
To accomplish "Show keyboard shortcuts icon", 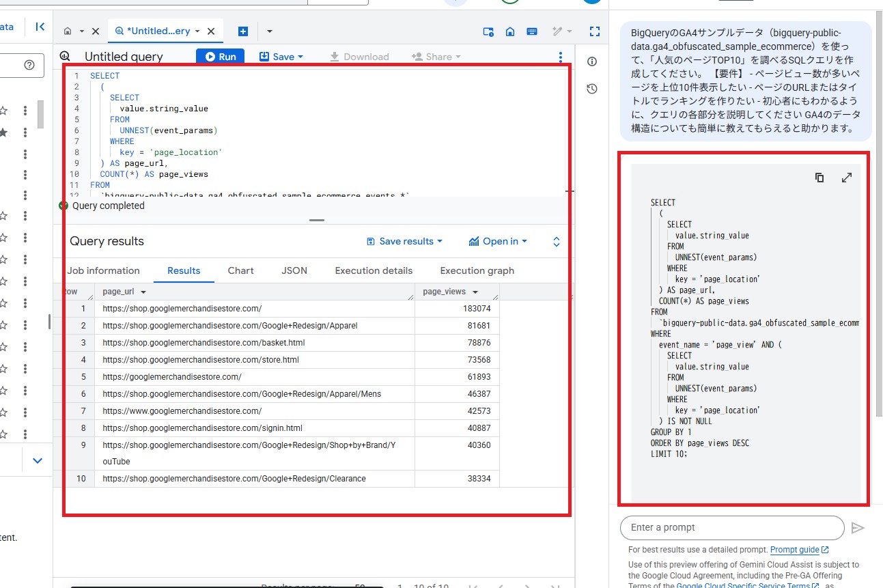I will coord(531,31).
